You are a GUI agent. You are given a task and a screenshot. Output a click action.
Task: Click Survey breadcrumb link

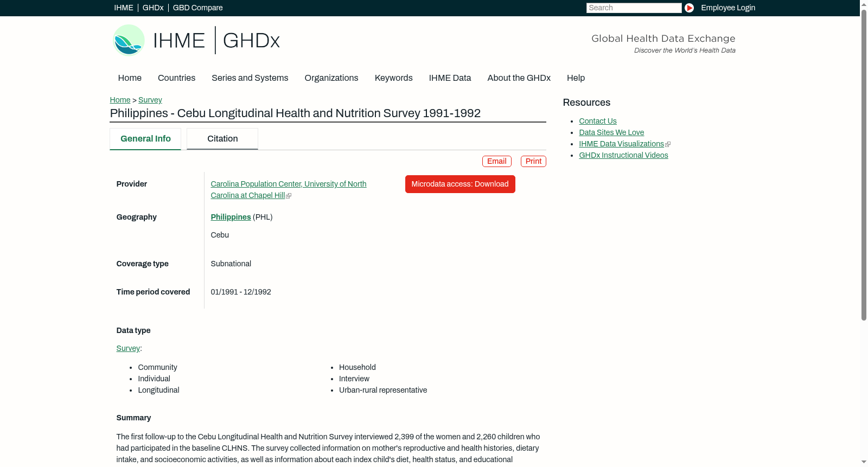point(150,100)
